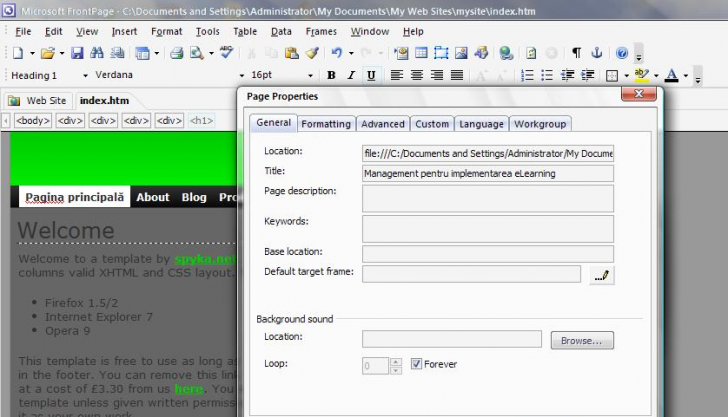Click the bookmark anchor icon
The width and height of the screenshot is (728, 417).
tap(597, 53)
